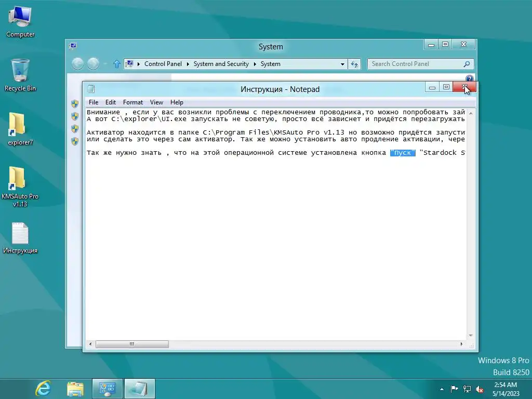
Task: Click second shield icon in System sidebar
Action: click(x=75, y=116)
